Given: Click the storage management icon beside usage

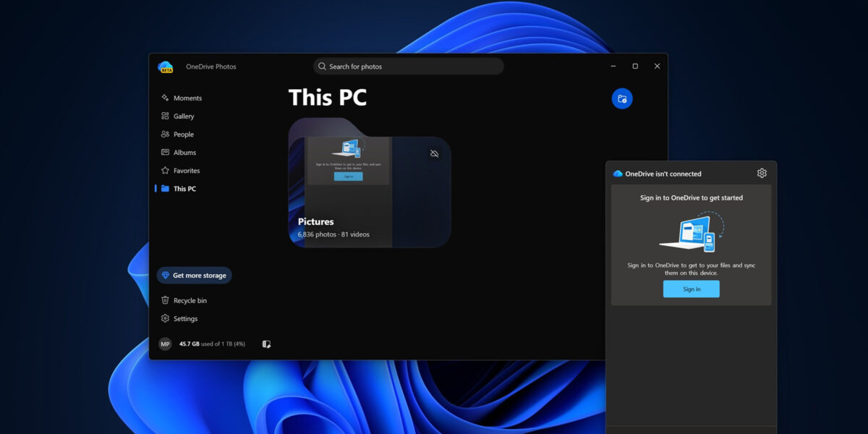Looking at the screenshot, I should click(266, 344).
